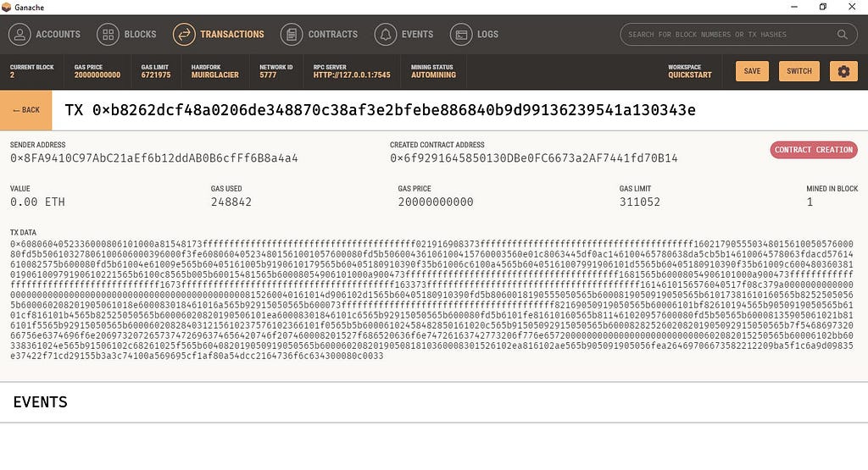The height and width of the screenshot is (470, 868).
Task: Click the HARDFORK MUIRGLACIER status
Action: coord(214,71)
